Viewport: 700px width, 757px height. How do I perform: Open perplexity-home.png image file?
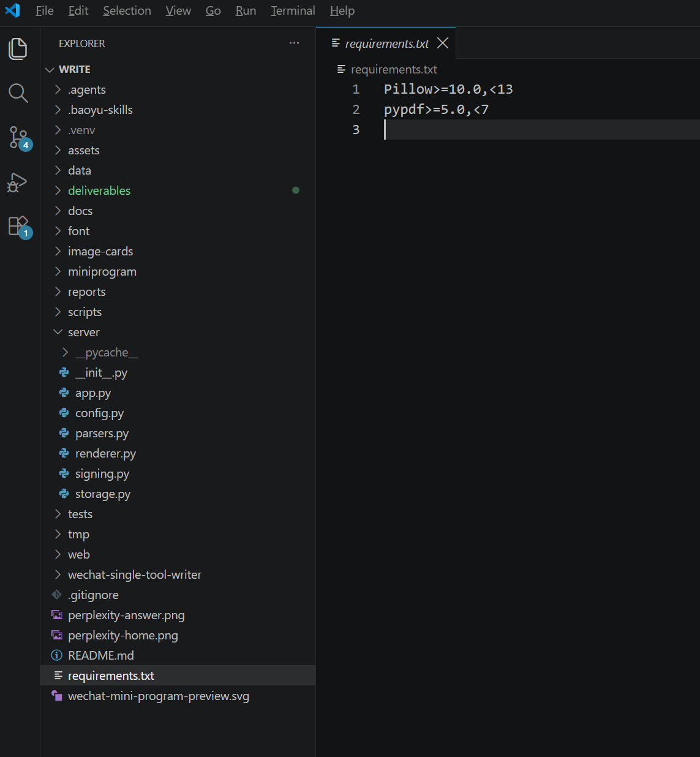(178, 635)
